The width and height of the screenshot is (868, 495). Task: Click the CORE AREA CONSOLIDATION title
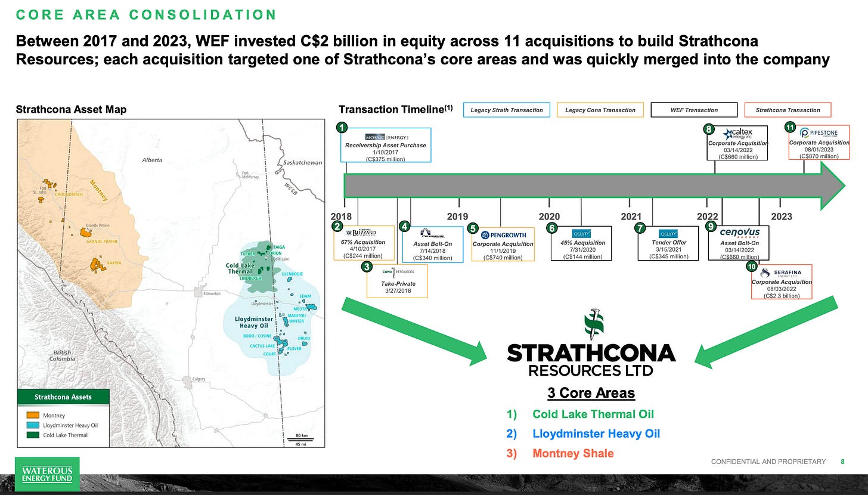click(146, 15)
